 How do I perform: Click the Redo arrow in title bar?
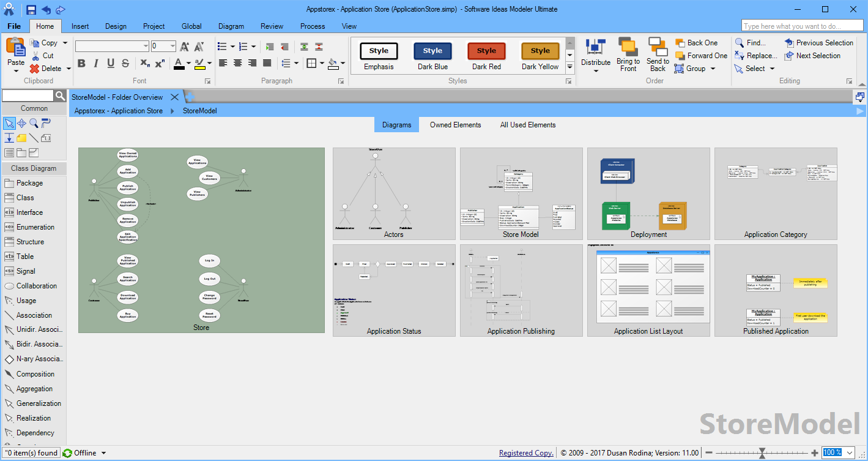coord(60,9)
